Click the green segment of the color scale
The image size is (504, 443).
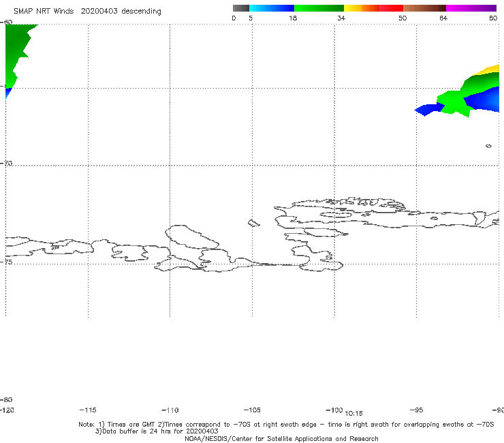(319, 8)
